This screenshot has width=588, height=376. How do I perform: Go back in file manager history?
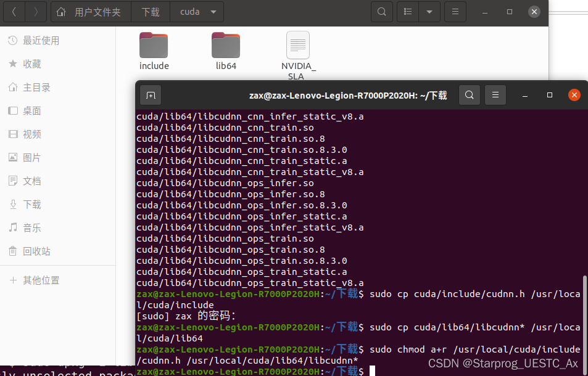(14, 12)
